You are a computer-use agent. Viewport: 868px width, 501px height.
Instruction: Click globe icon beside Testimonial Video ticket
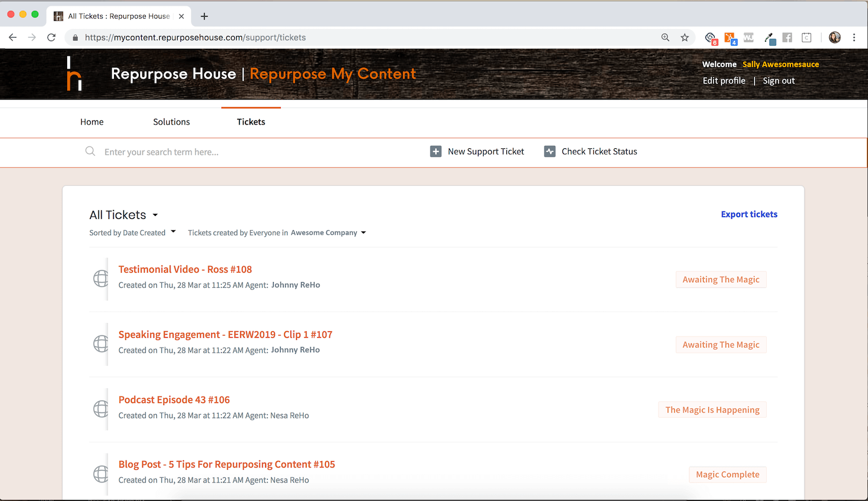pyautogui.click(x=101, y=279)
